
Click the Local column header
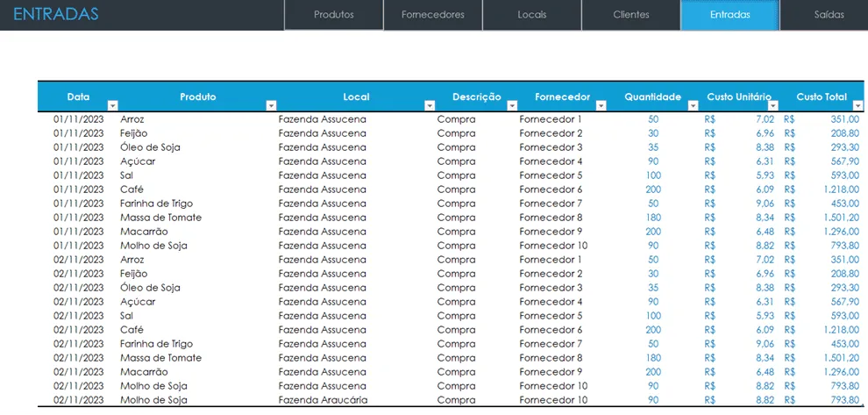point(356,97)
